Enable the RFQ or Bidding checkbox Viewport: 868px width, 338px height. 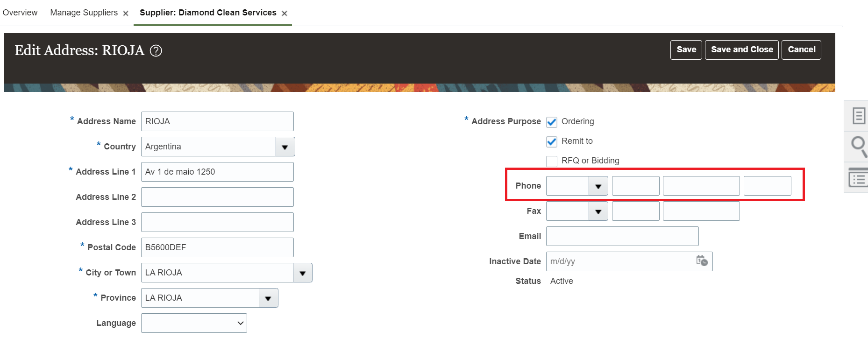click(x=552, y=161)
